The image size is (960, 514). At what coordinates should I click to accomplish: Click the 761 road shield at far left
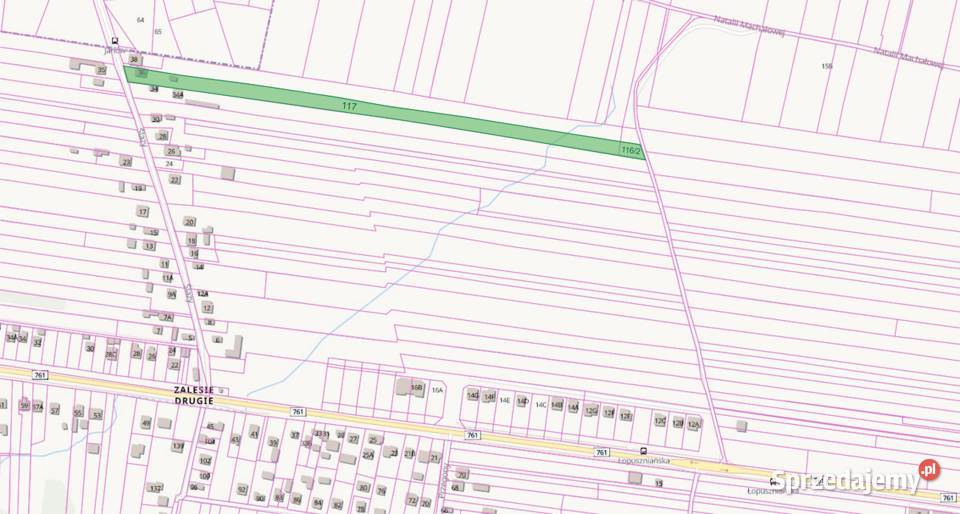tap(39, 375)
